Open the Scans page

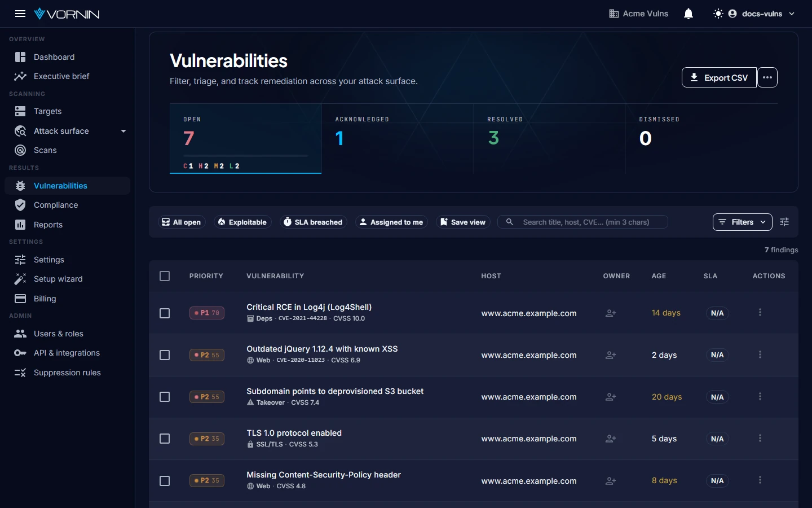[x=68, y=150]
